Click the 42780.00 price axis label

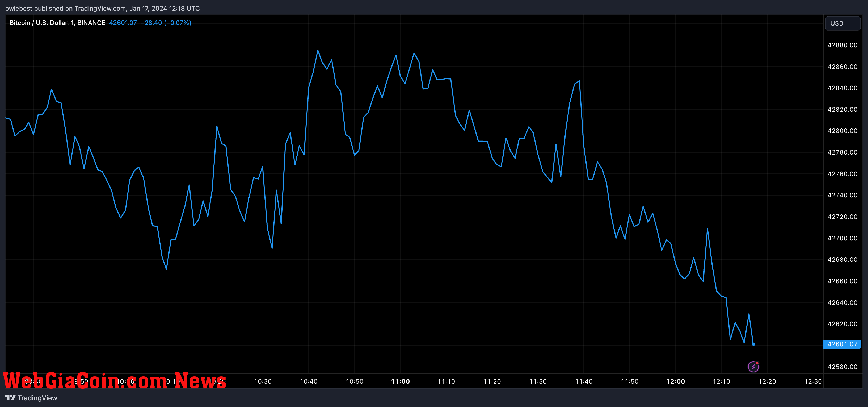coord(842,152)
